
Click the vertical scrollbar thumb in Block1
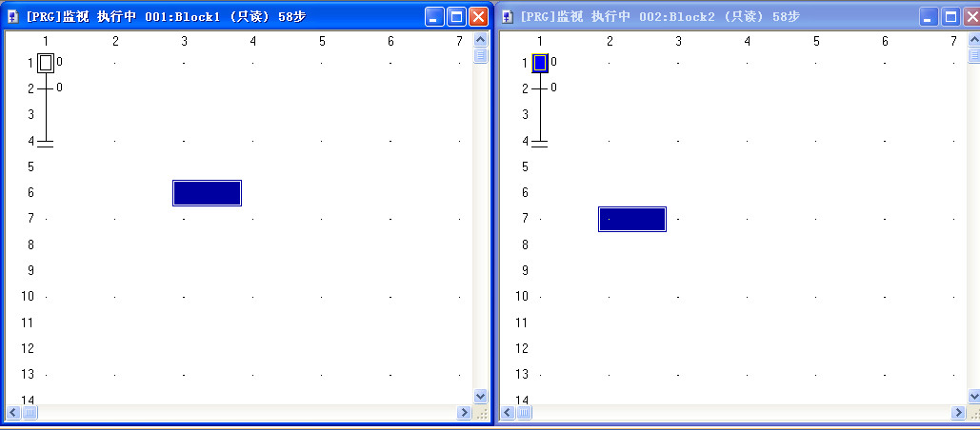tap(480, 55)
